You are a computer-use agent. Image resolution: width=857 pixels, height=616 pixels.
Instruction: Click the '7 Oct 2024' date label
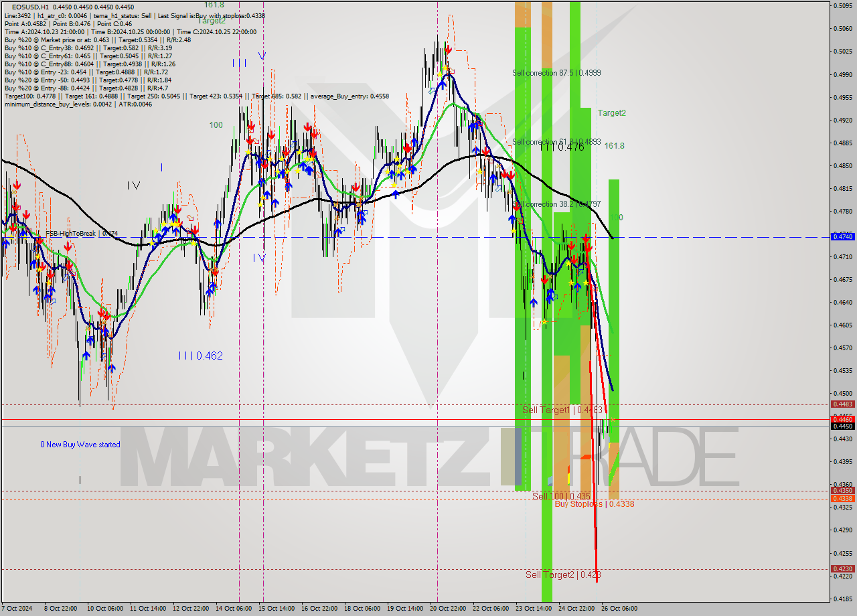coord(17,609)
